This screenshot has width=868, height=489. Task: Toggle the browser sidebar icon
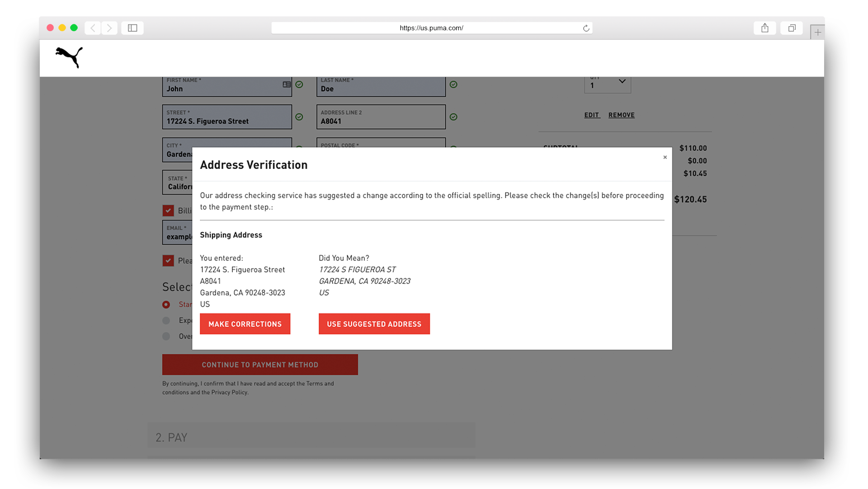pyautogui.click(x=132, y=28)
